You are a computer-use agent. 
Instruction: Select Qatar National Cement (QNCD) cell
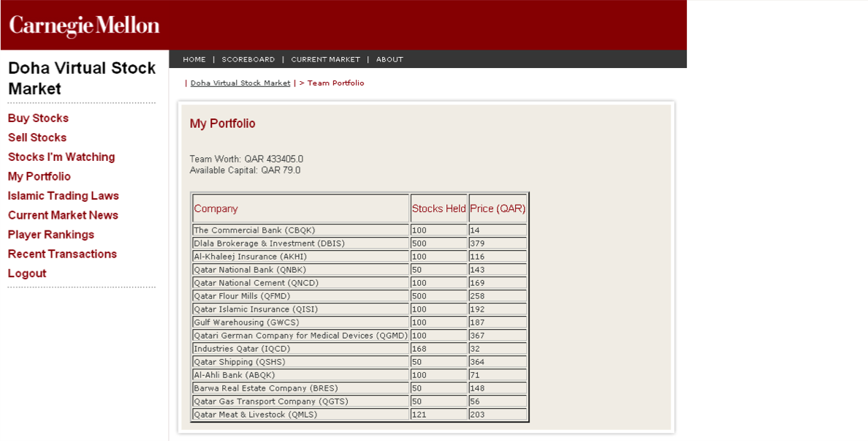[300, 282]
